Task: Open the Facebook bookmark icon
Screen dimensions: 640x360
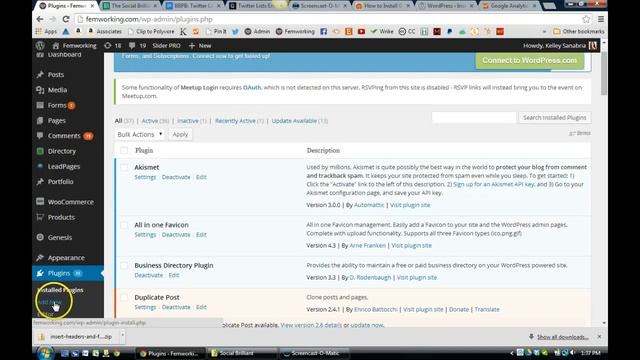Action: [323, 31]
